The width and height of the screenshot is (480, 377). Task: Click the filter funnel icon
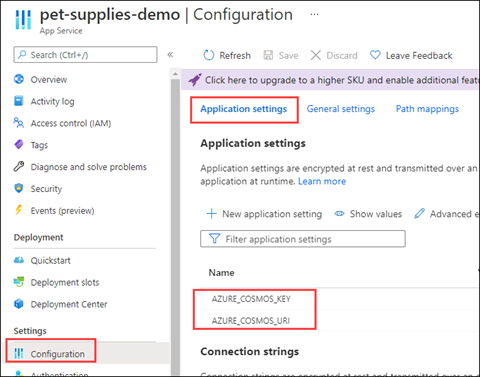(x=214, y=239)
